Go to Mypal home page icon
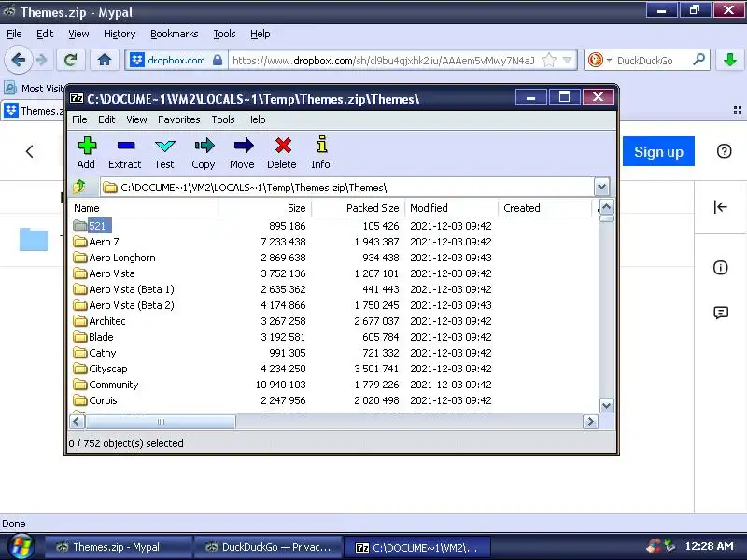Viewport: 747px width, 560px height. click(105, 60)
